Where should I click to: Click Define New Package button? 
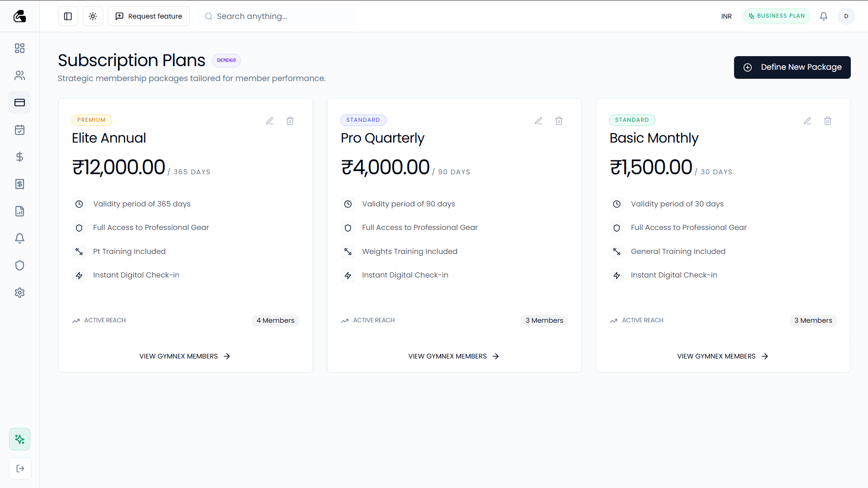pos(792,67)
